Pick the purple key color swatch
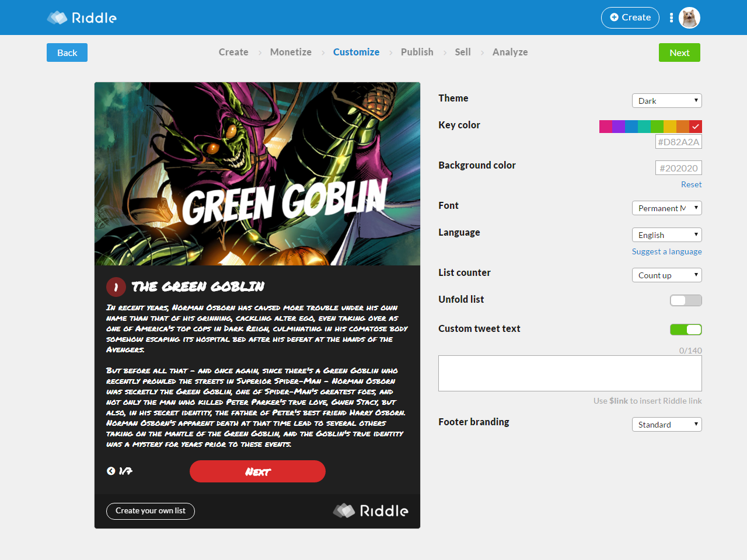The height and width of the screenshot is (560, 747). (x=619, y=127)
